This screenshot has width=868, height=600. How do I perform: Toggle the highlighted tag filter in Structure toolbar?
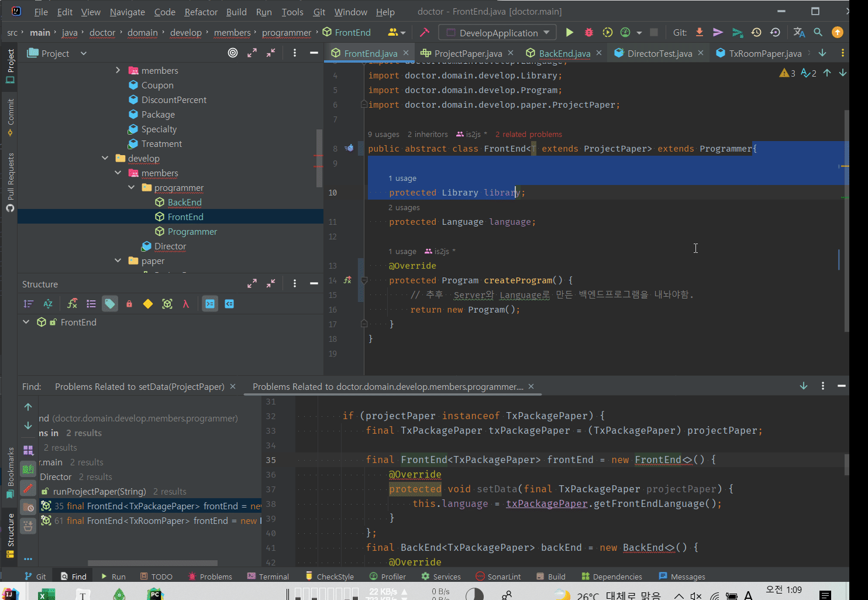[x=109, y=304]
